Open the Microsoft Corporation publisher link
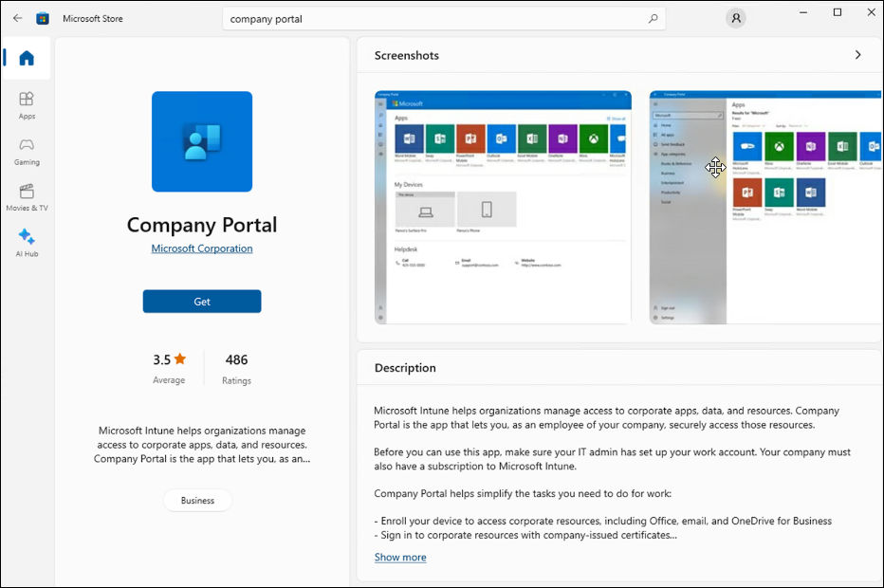884x588 pixels. pos(201,248)
